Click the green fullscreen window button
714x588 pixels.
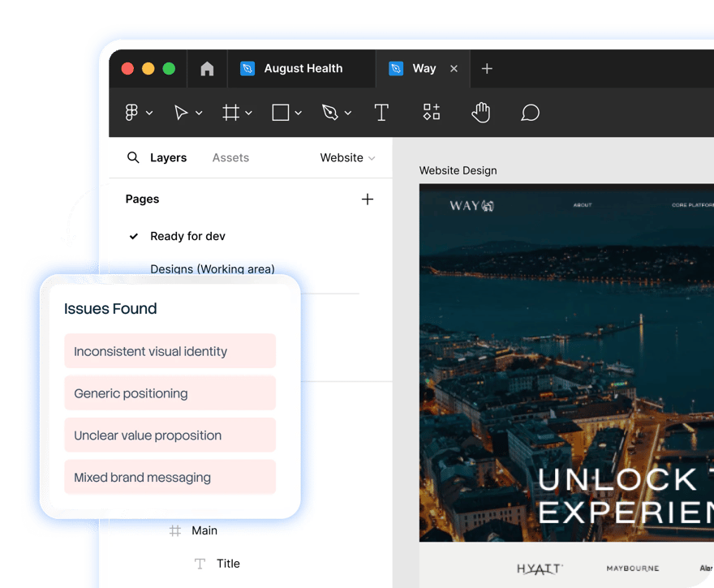[169, 69]
